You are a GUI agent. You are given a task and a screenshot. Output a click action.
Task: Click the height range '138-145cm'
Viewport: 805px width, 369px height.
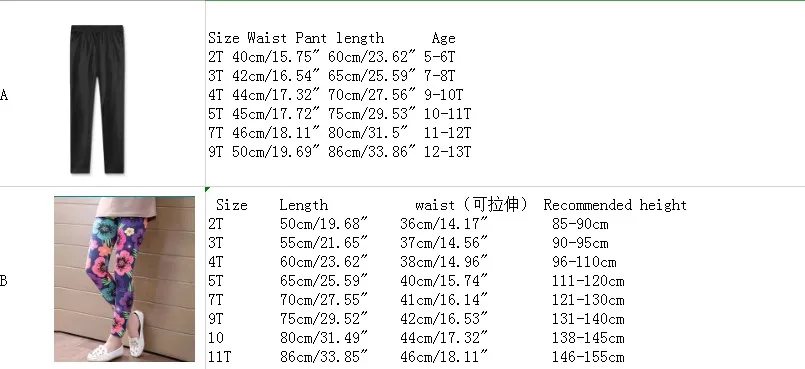(588, 338)
